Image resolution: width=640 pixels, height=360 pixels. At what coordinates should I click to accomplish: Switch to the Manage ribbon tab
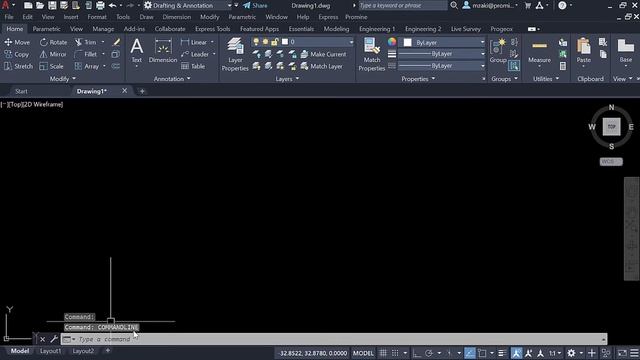pos(103,29)
